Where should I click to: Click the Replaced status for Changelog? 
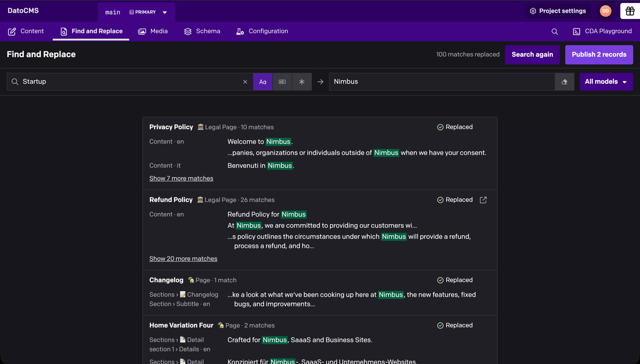pyautogui.click(x=455, y=280)
